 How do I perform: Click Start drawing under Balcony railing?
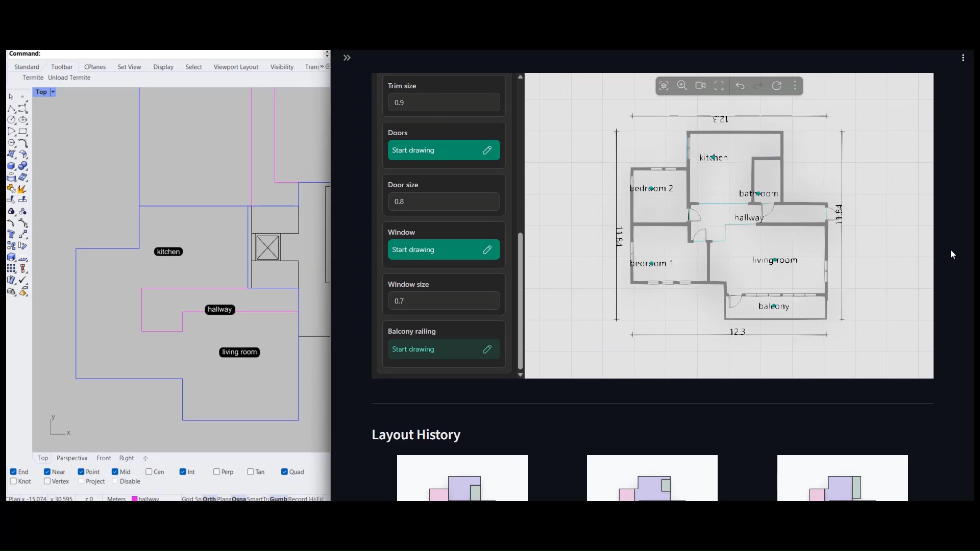(444, 349)
